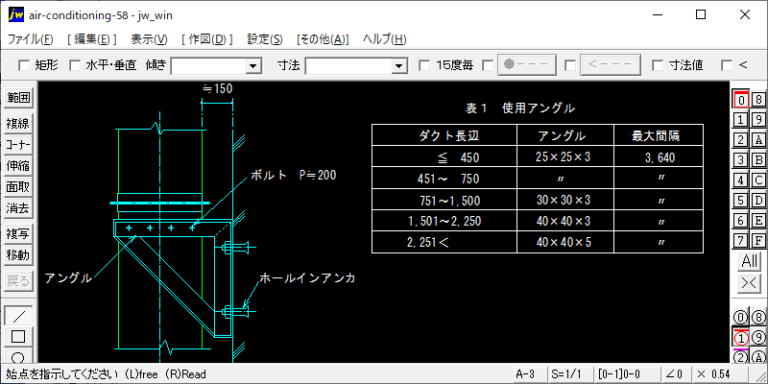This screenshot has height=384, width=768.
Task: Select layer group circled 1
Action: click(741, 337)
